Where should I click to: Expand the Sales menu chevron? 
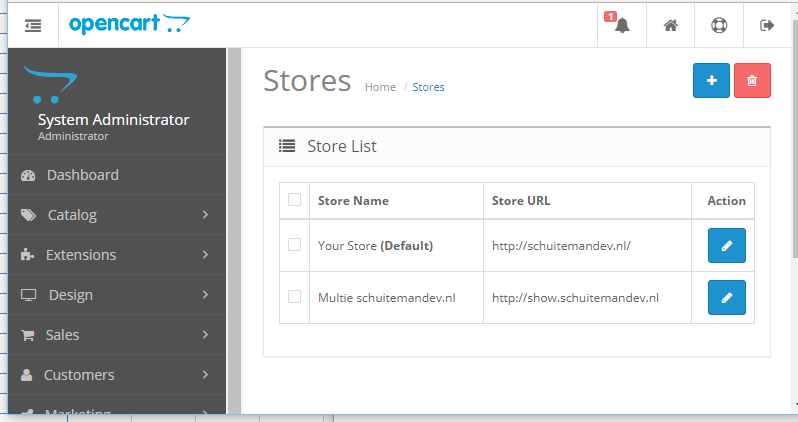point(205,334)
